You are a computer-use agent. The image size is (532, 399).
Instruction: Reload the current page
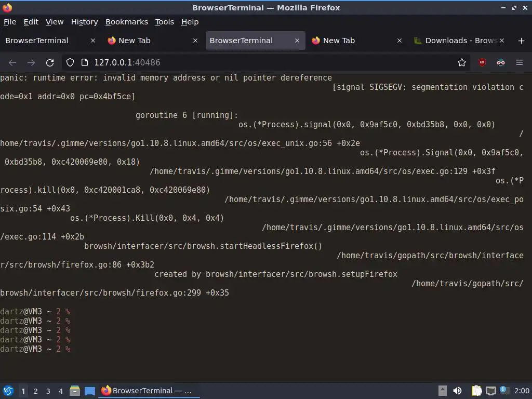tap(50, 62)
